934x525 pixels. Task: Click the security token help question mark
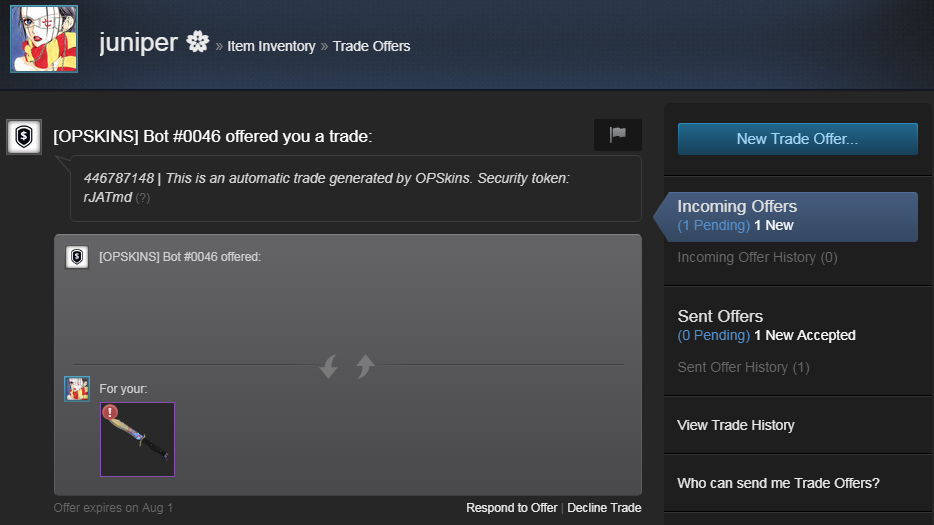(x=143, y=197)
